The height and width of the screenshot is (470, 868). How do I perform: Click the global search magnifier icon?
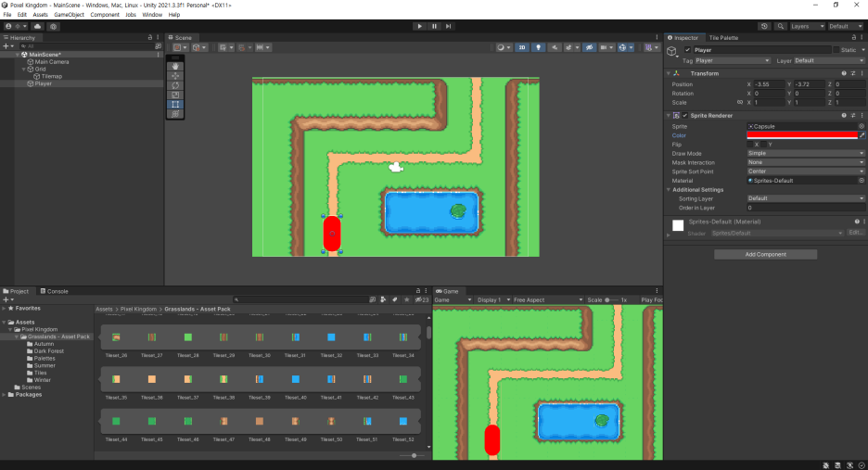(781, 26)
